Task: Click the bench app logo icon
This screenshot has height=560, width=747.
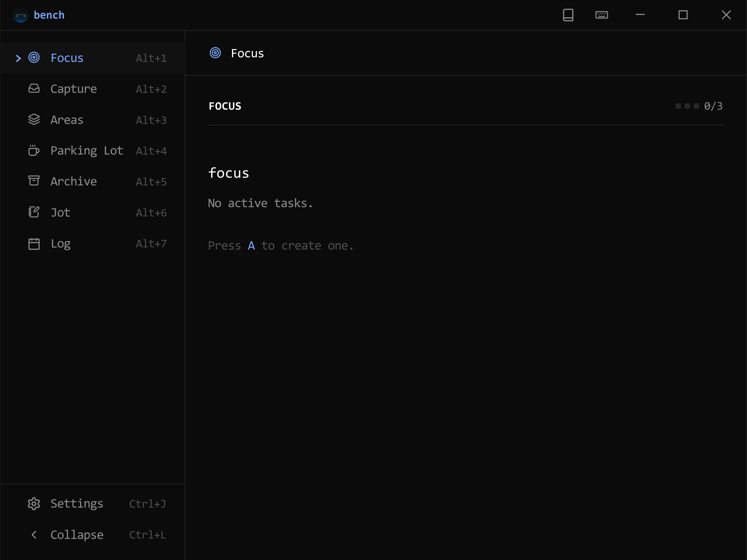Action: pos(20,15)
